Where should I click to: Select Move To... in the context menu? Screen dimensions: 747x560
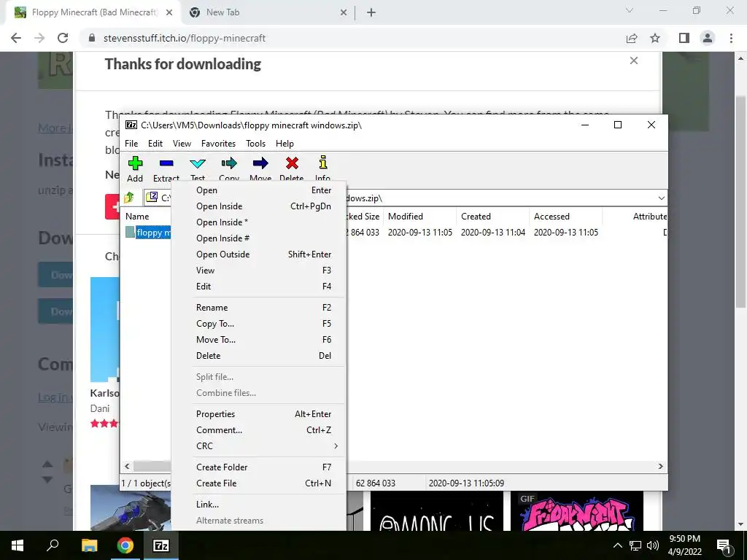(259, 340)
